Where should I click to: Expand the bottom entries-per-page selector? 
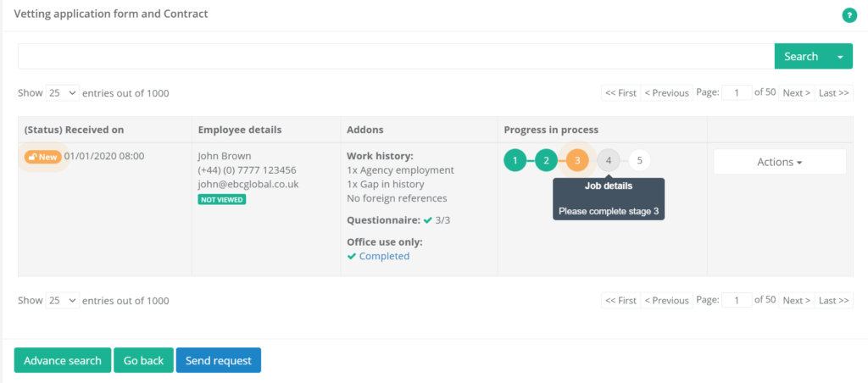click(x=62, y=301)
